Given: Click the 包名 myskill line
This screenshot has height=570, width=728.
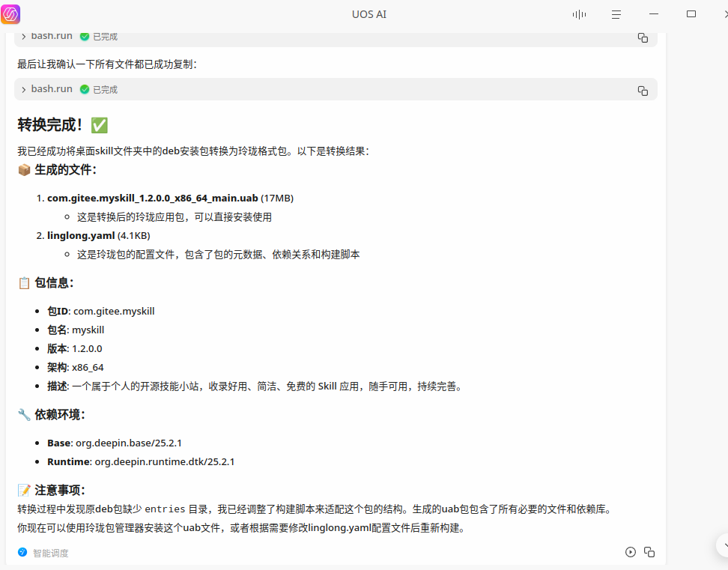Looking at the screenshot, I should 76,330.
